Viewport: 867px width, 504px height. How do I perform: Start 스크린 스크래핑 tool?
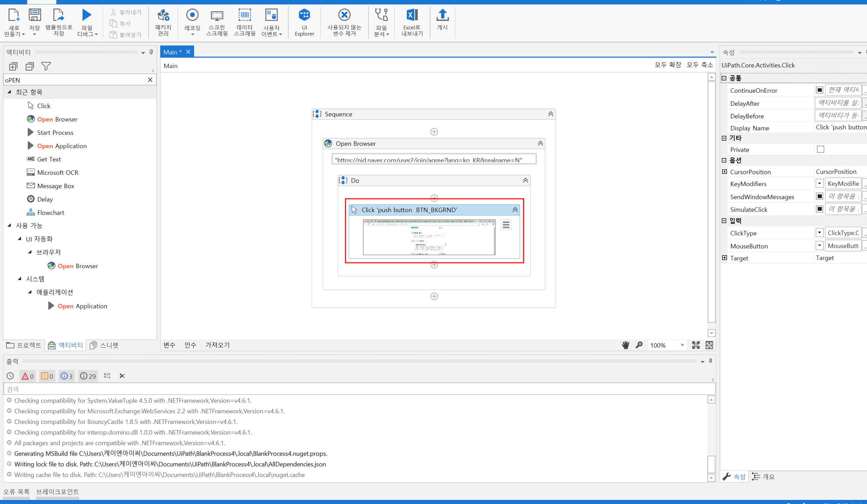tap(217, 22)
